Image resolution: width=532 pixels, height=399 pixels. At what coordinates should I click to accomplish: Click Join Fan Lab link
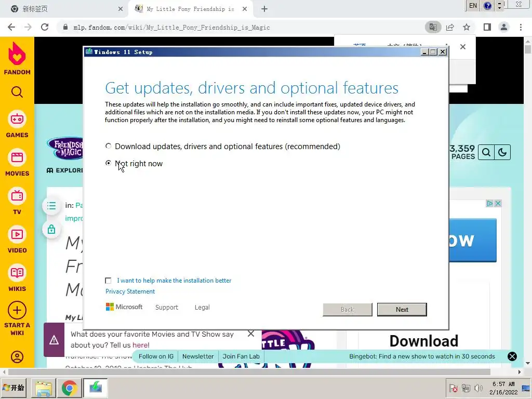click(x=241, y=356)
